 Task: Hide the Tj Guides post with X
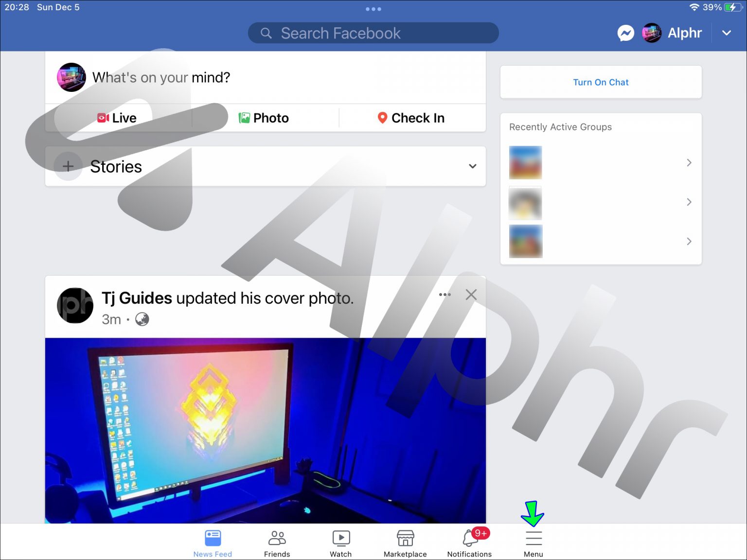point(471,295)
